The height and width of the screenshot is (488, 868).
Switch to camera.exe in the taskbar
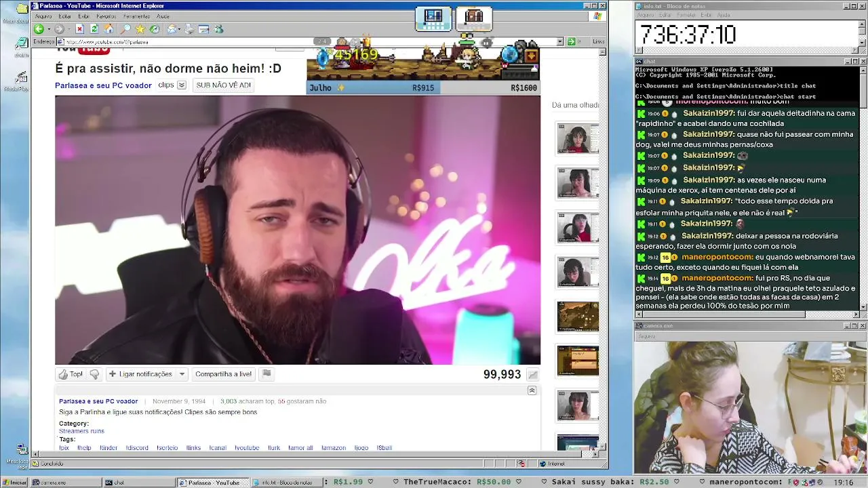66,483
